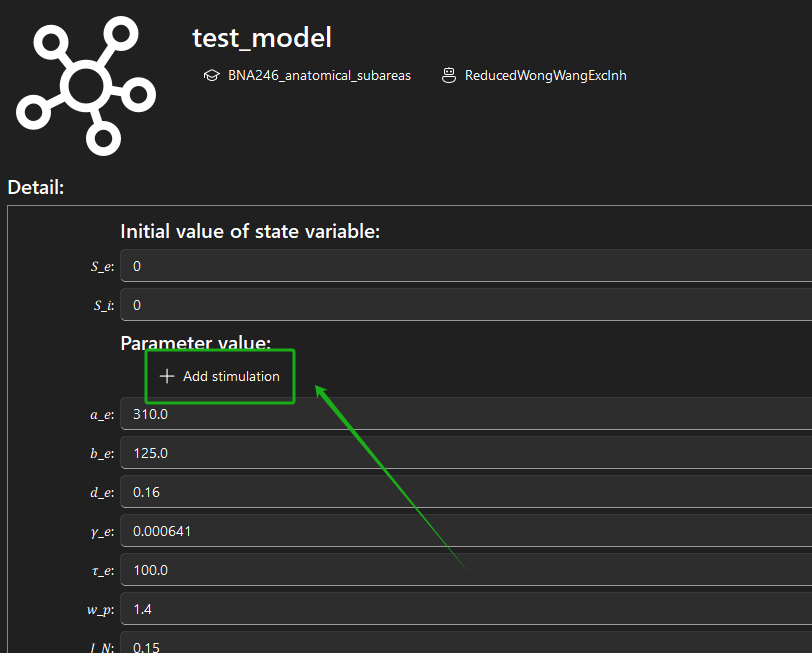The width and height of the screenshot is (812, 653).
Task: Click the S_i: parameter label
Action: click(104, 306)
